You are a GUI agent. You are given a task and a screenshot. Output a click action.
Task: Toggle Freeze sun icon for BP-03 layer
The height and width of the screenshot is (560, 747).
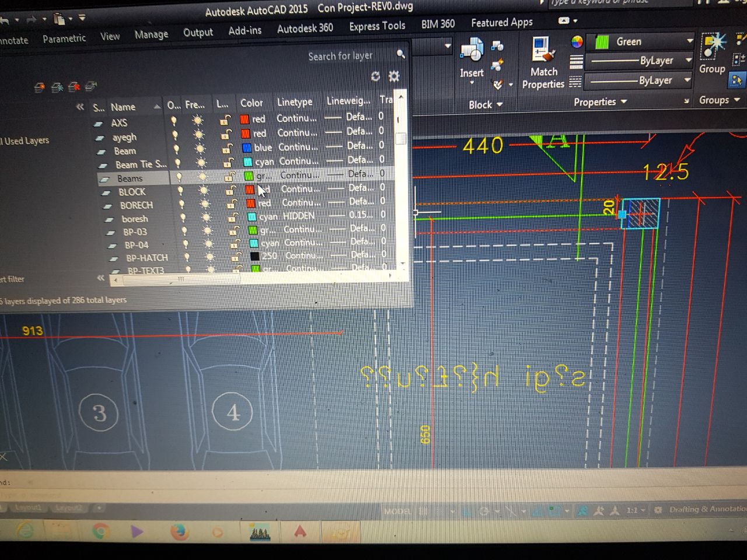(207, 230)
